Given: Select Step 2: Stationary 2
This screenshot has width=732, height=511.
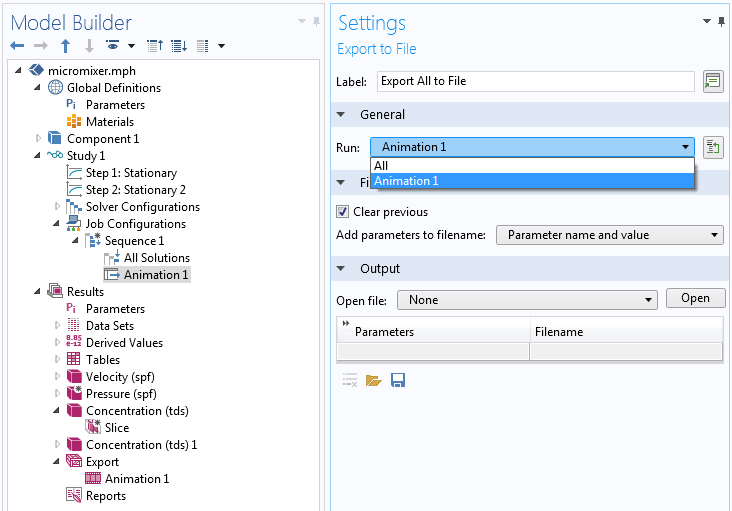Looking at the screenshot, I should point(135,189).
